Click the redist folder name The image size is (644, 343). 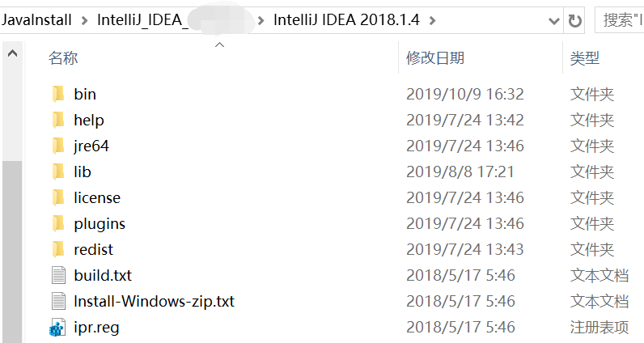click(x=93, y=249)
